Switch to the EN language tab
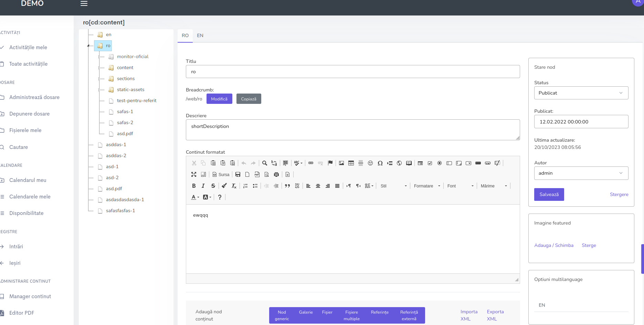 tap(200, 36)
